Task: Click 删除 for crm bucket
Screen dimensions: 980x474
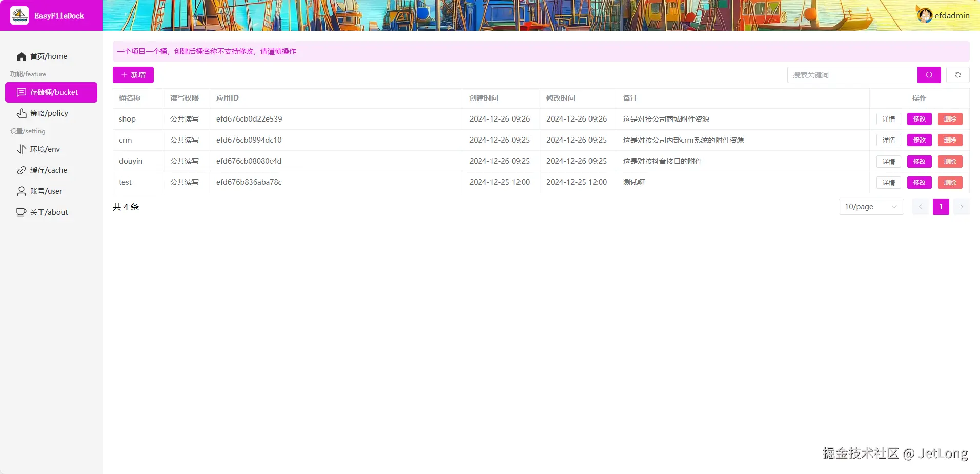Action: click(x=950, y=140)
